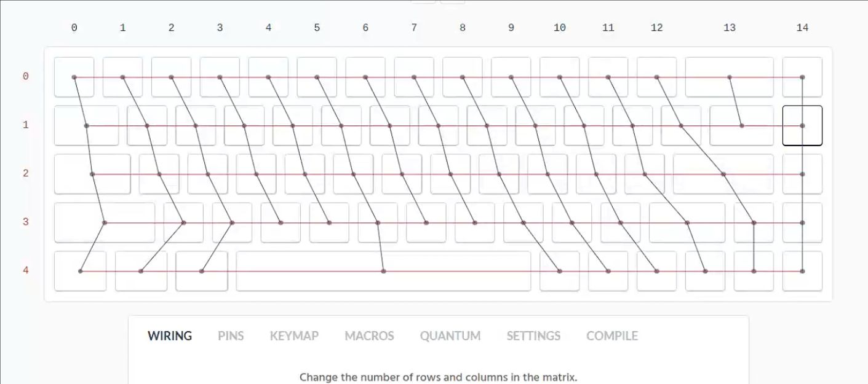Open the MACROS tab

[369, 336]
